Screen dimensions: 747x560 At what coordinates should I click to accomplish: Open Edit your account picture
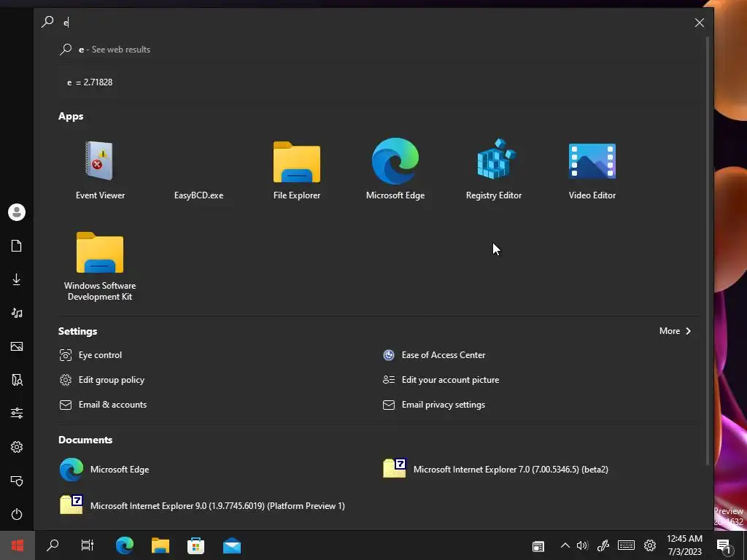coord(441,379)
